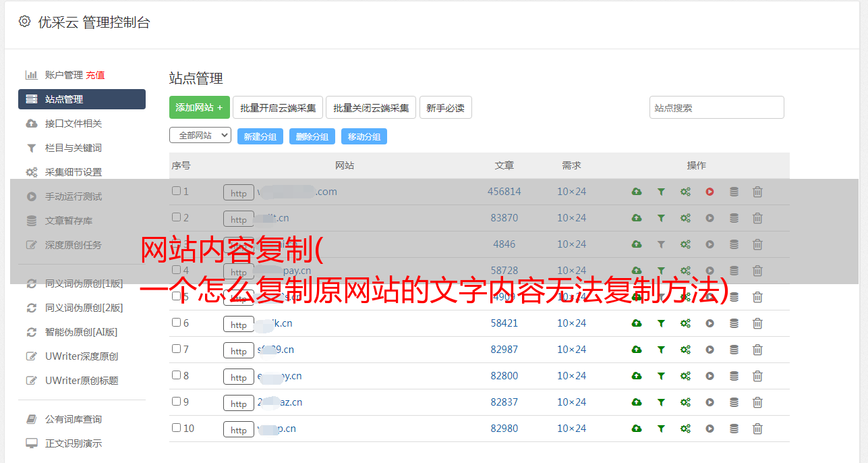Click article count 83870

504,218
